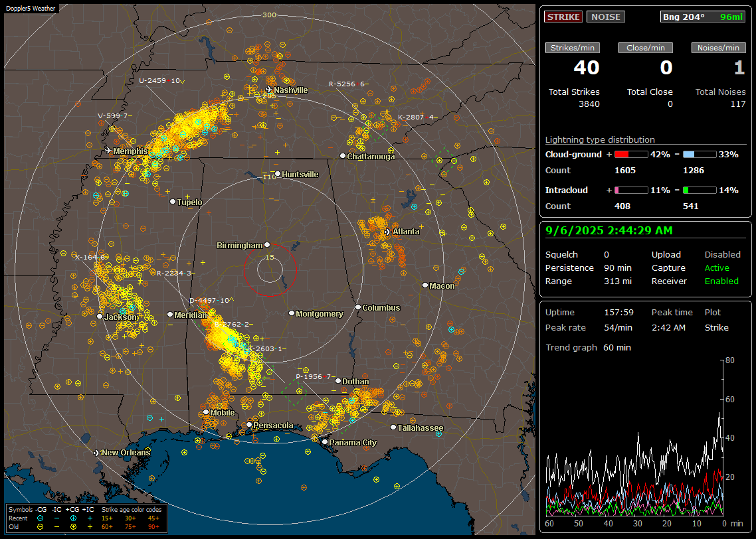The image size is (756, 539).
Task: Click the positive cloud-ground red bar
Action: click(631, 155)
